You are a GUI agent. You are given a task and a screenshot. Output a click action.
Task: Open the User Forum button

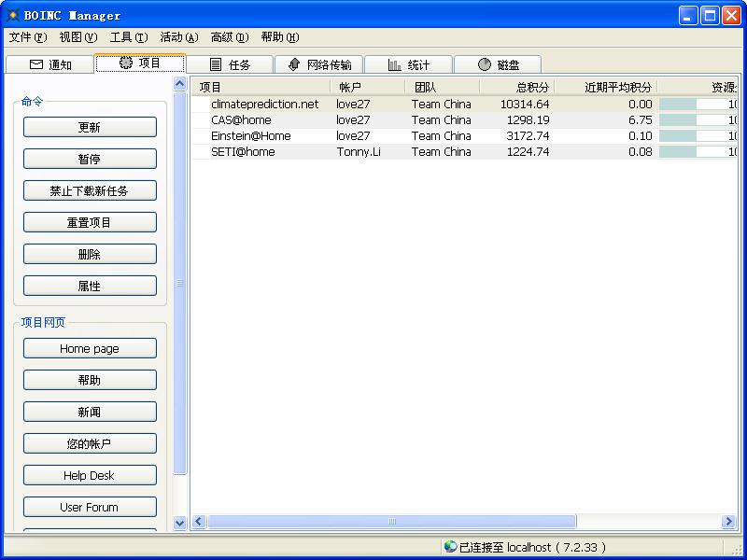click(x=90, y=507)
